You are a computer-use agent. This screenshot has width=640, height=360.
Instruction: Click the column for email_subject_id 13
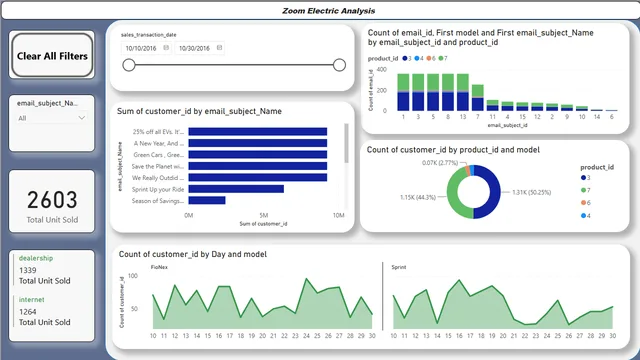click(x=463, y=92)
